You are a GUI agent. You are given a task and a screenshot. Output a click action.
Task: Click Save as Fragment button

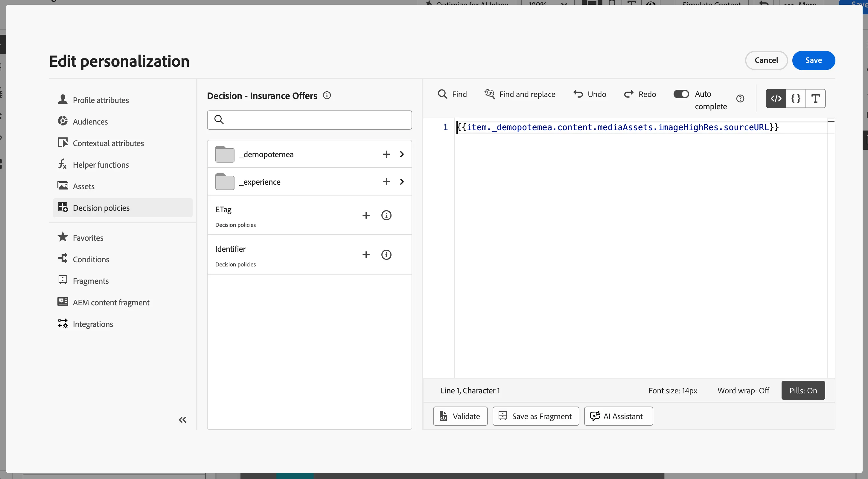pos(536,416)
